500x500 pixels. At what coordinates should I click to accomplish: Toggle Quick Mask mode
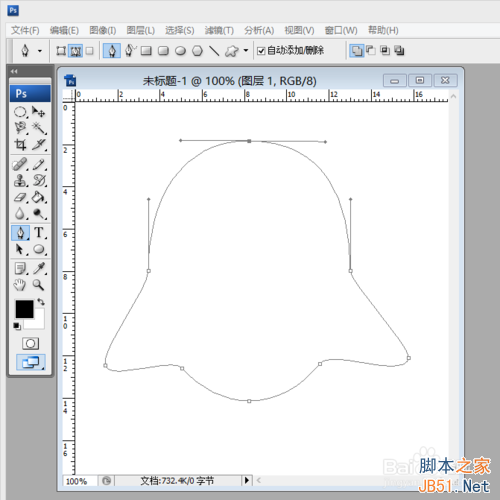point(30,344)
